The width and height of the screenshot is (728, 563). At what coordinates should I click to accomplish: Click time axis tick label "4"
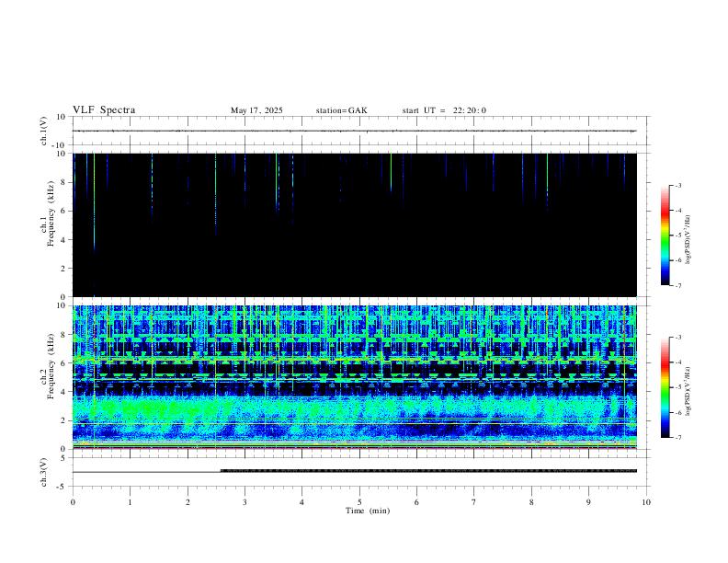[x=302, y=502]
